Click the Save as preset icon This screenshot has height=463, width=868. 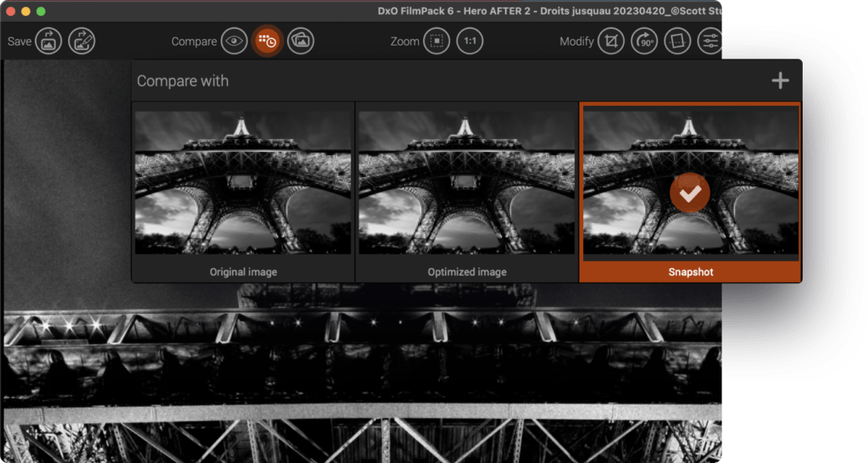pos(82,41)
